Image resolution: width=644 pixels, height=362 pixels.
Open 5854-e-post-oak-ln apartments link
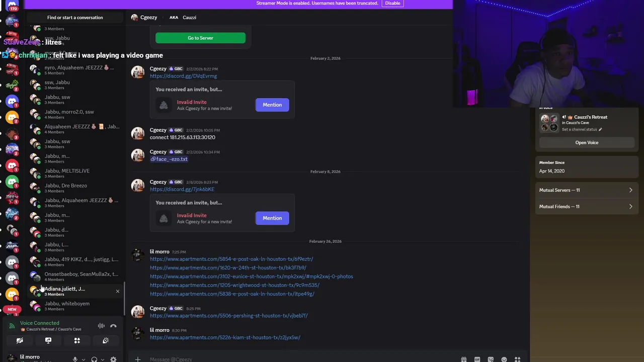point(231,259)
